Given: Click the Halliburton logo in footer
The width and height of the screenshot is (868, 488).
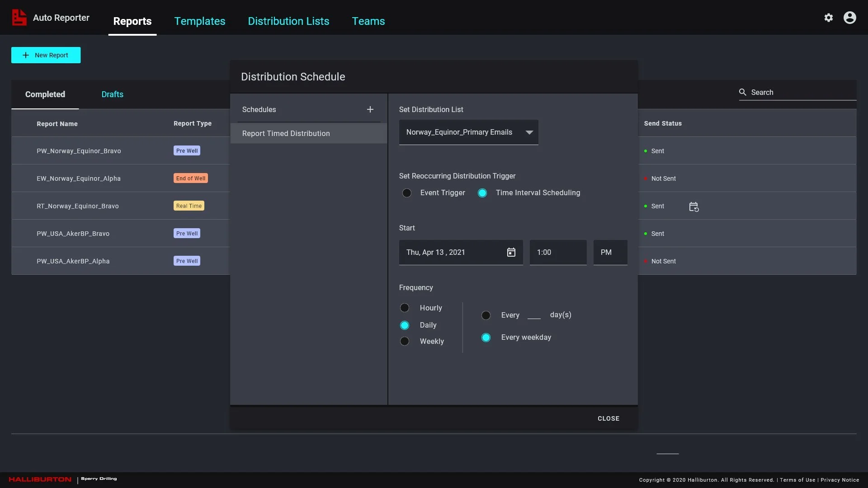Looking at the screenshot, I should [x=40, y=479].
